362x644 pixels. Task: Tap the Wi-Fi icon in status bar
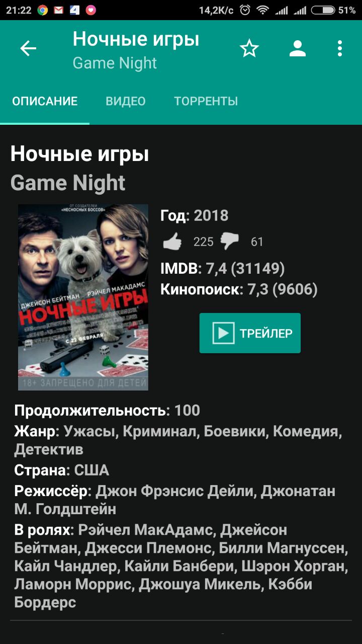(x=262, y=10)
